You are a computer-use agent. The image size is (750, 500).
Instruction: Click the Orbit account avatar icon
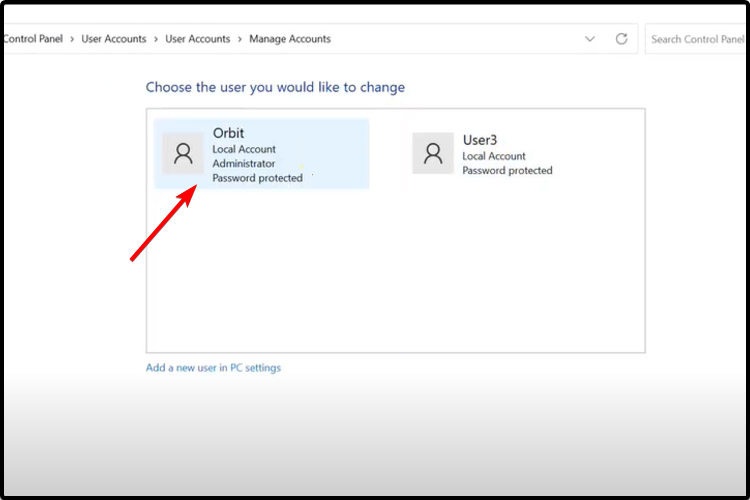point(182,153)
